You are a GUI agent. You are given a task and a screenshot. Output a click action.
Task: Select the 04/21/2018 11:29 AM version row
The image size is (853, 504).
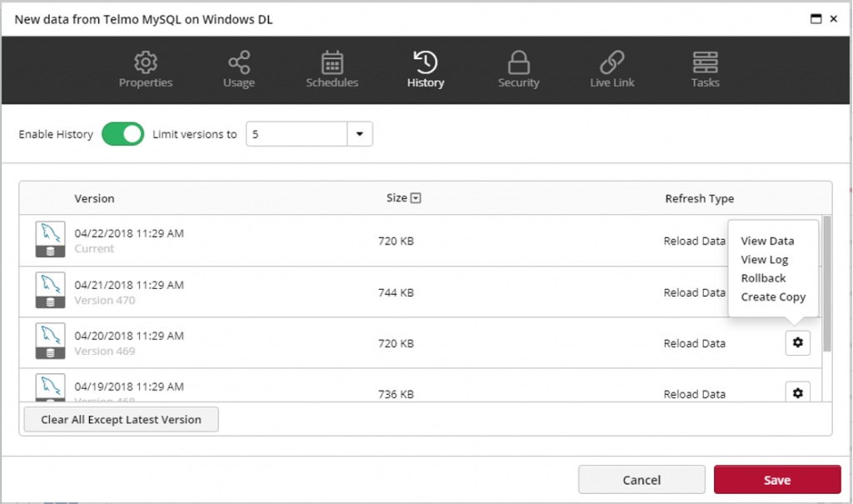[421, 292]
